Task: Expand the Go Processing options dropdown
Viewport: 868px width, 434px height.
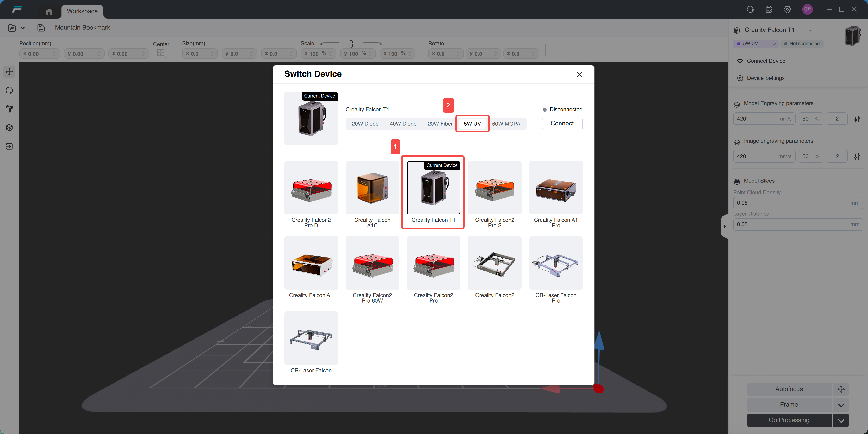Action: [841, 420]
